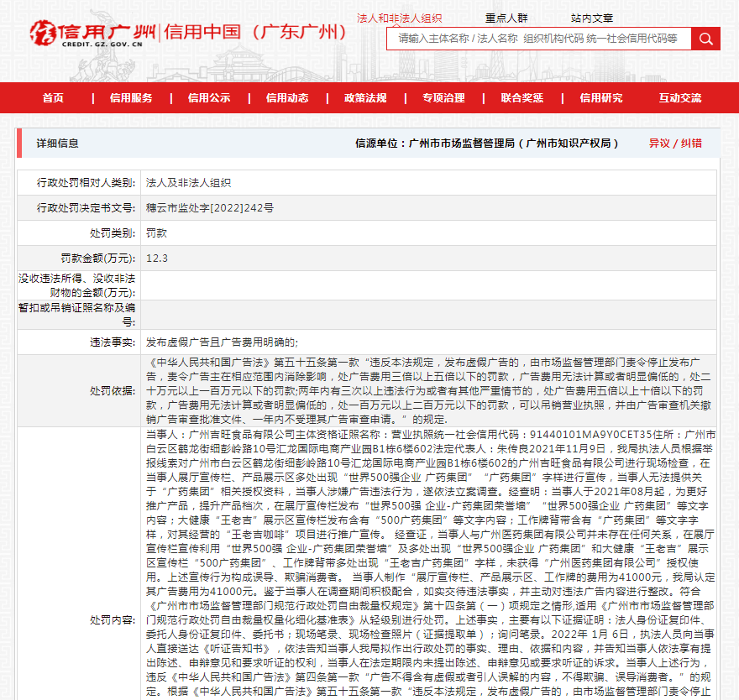
Task: Select the 法人和非法人组织 search tab
Action: click(399, 18)
